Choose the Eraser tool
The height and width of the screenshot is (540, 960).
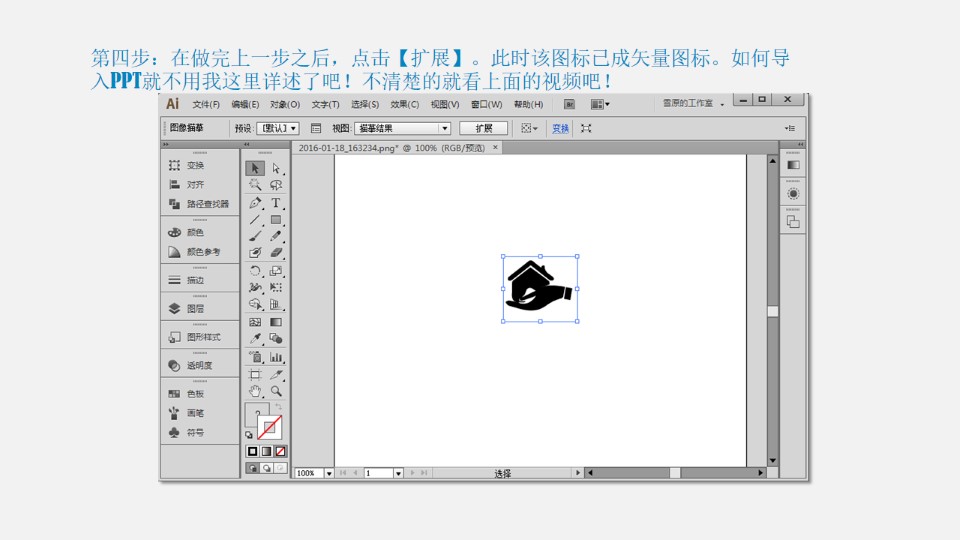(x=276, y=253)
